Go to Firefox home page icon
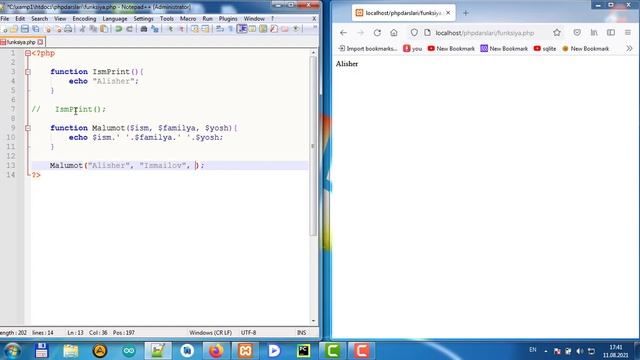 393,33
